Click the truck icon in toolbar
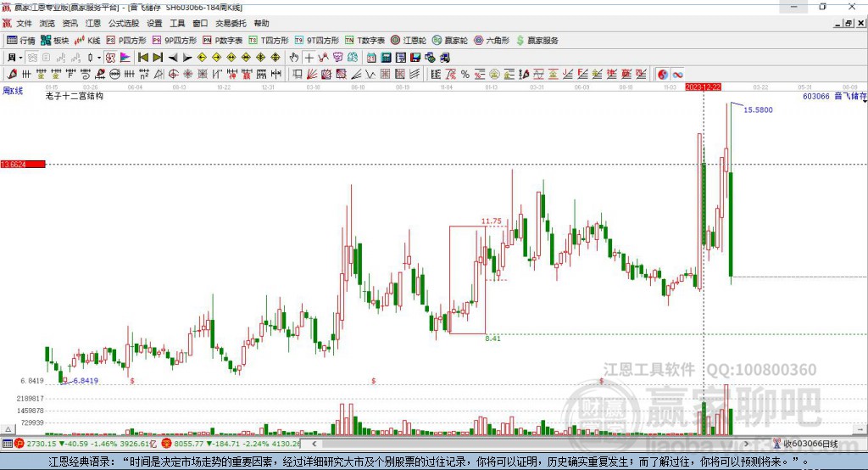 tap(445, 58)
